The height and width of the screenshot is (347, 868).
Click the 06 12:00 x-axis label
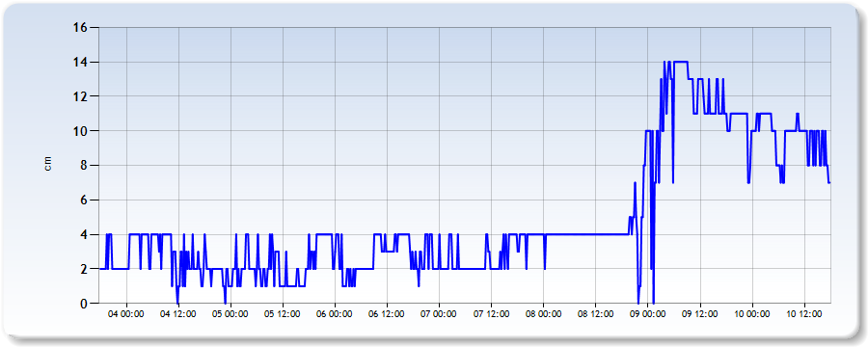click(x=387, y=314)
